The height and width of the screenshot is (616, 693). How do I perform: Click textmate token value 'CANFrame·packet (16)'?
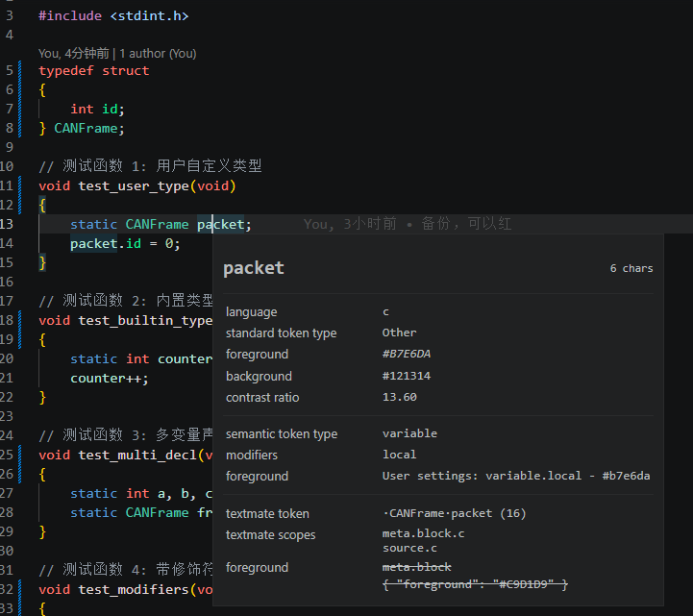pyautogui.click(x=455, y=513)
